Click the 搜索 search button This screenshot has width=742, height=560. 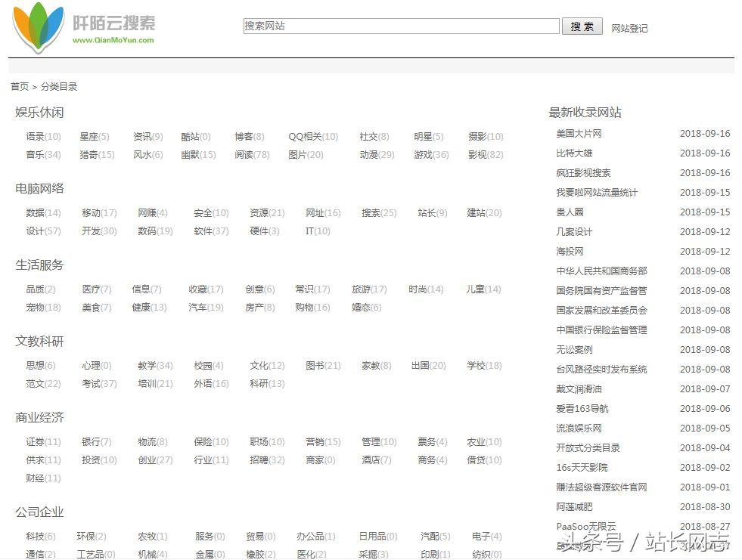click(x=582, y=26)
